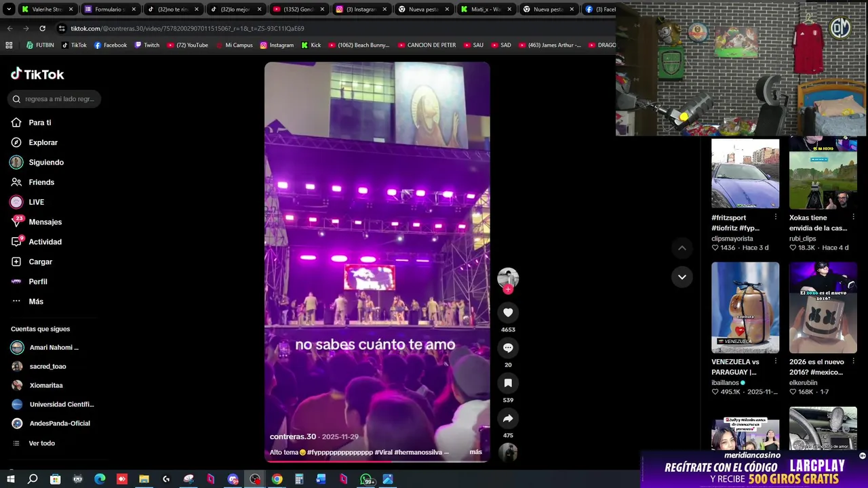Open followed account Universidad Científi...
Image resolution: width=868 pixels, height=488 pixels.
click(x=52, y=405)
